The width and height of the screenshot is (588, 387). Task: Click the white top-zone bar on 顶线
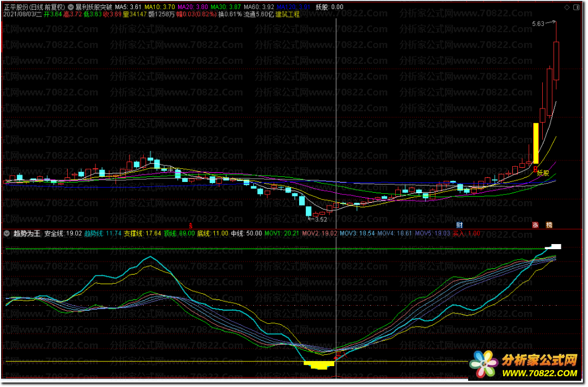554,247
